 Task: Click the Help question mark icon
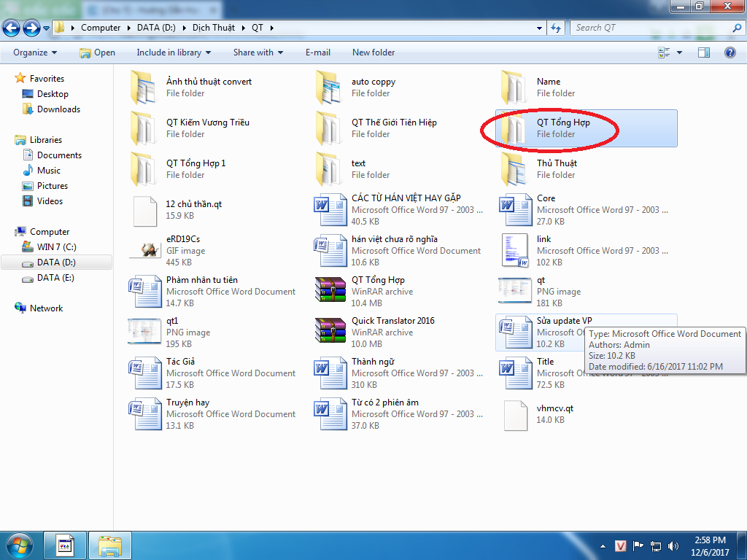[x=729, y=52]
